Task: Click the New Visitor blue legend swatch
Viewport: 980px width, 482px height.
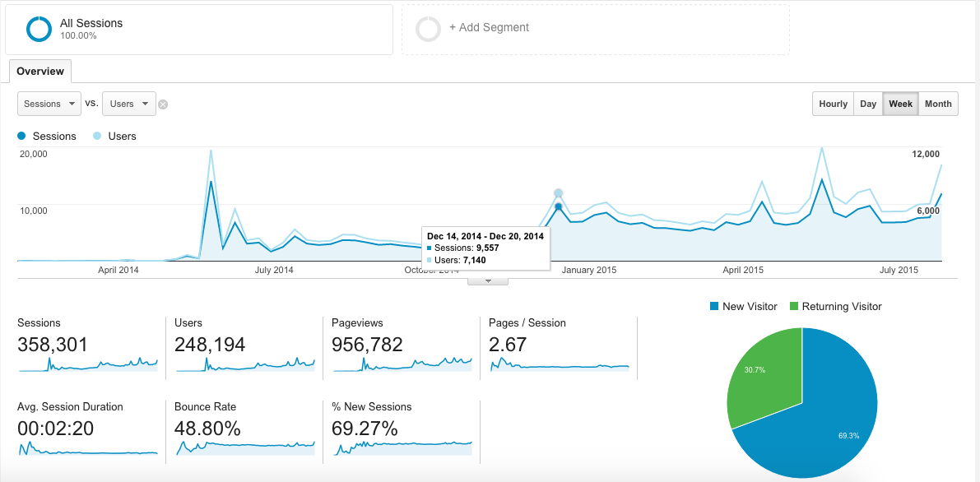Action: 713,307
